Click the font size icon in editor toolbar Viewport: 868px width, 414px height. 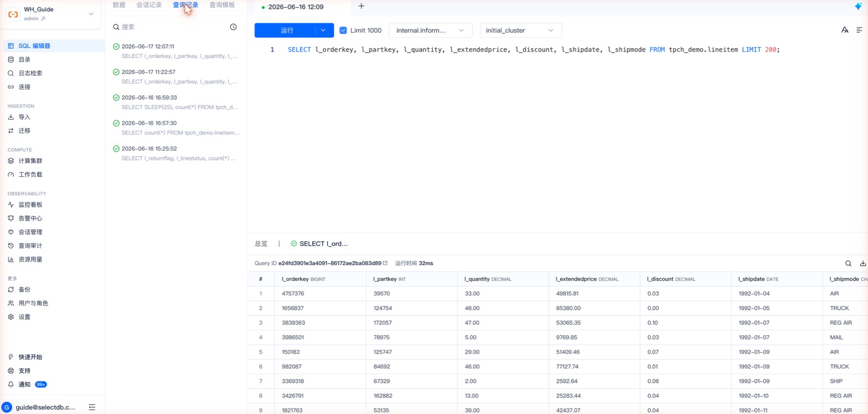click(x=845, y=30)
